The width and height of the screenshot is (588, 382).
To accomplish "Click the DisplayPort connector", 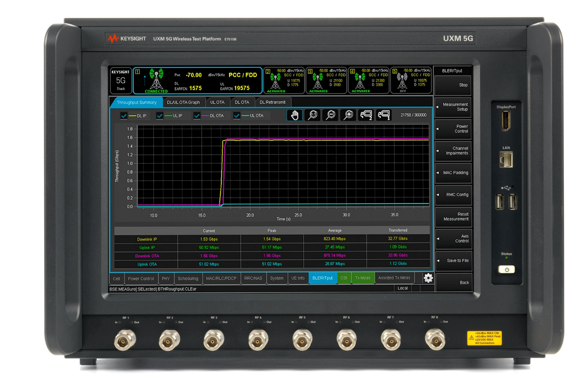I will click(506, 121).
